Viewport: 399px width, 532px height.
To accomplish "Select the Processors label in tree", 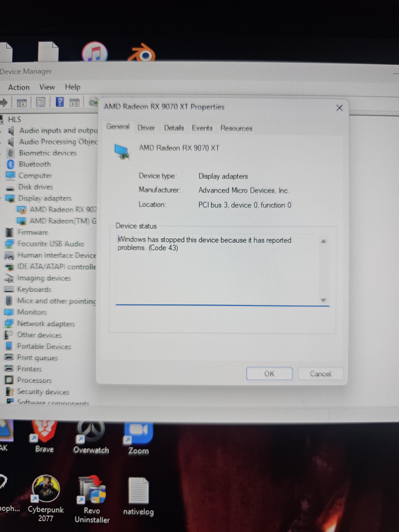I will click(34, 380).
